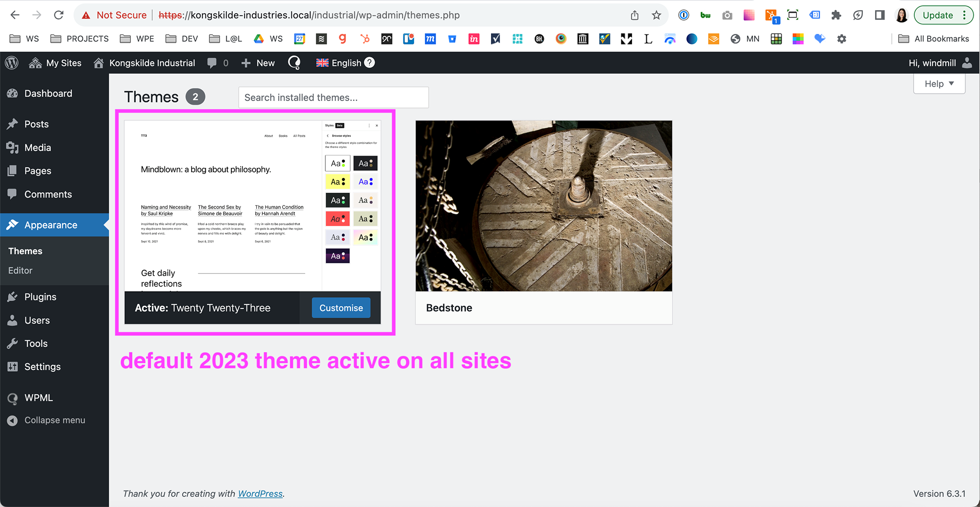Click the browser forward arrow
980x507 pixels.
tap(37, 15)
